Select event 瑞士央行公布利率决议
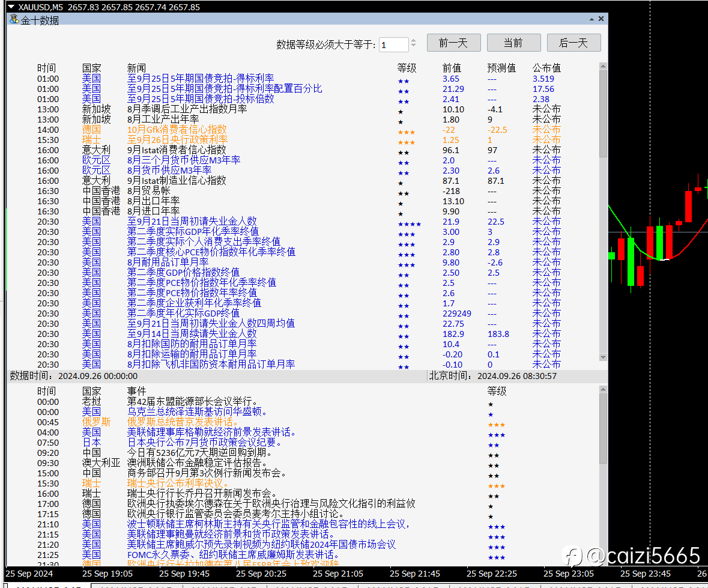 pos(271,483)
